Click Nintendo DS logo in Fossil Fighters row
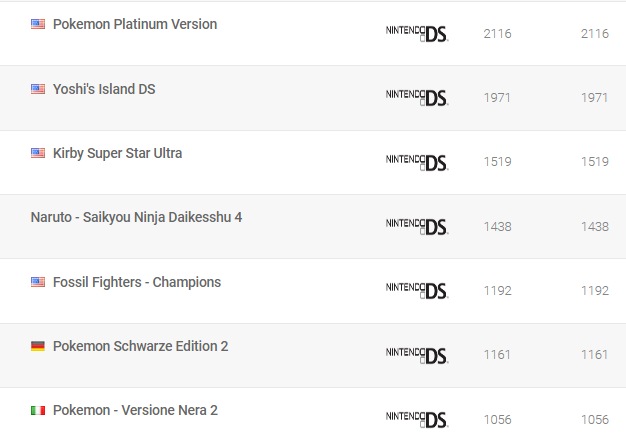 pos(416,290)
